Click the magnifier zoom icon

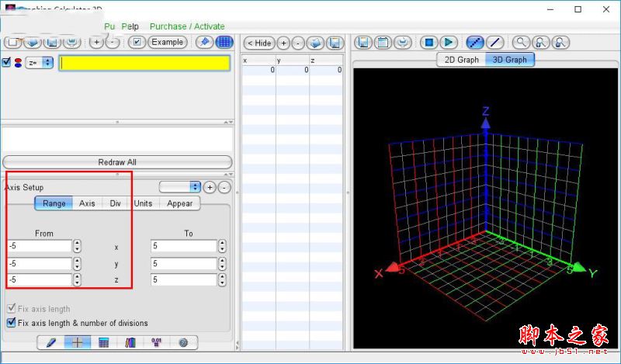click(x=521, y=43)
